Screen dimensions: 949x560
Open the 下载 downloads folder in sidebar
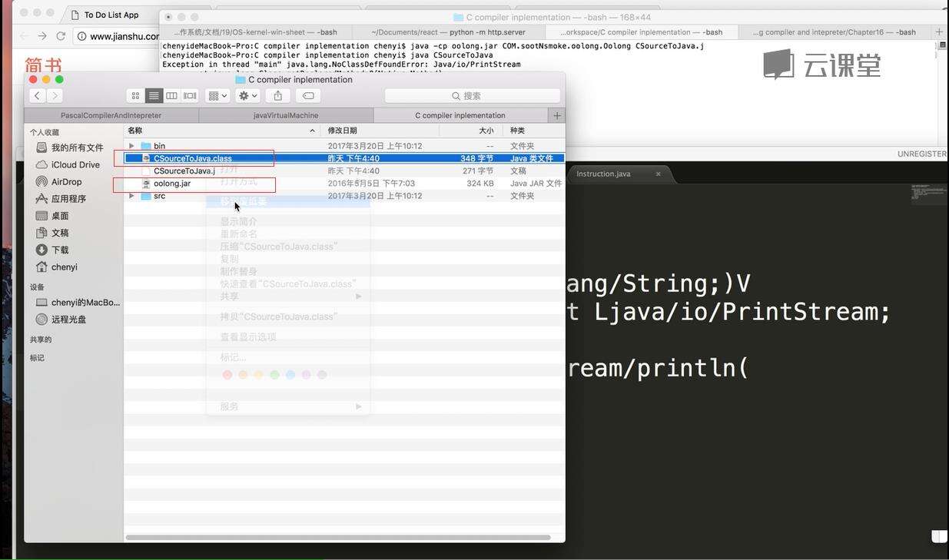click(60, 250)
